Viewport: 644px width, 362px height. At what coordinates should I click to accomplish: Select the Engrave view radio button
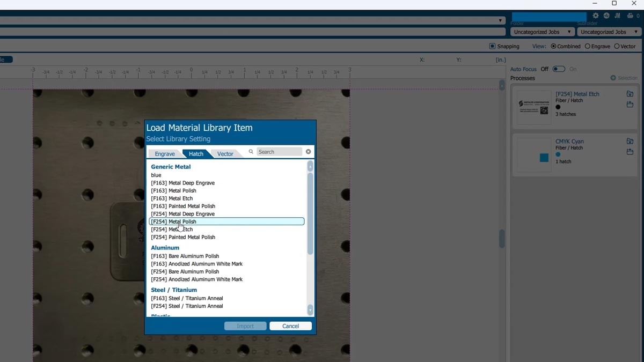pyautogui.click(x=588, y=46)
